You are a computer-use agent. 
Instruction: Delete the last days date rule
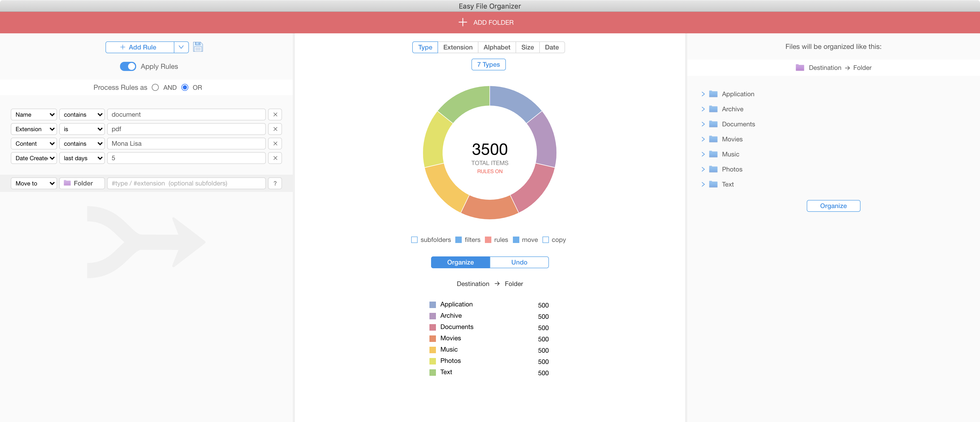tap(275, 158)
